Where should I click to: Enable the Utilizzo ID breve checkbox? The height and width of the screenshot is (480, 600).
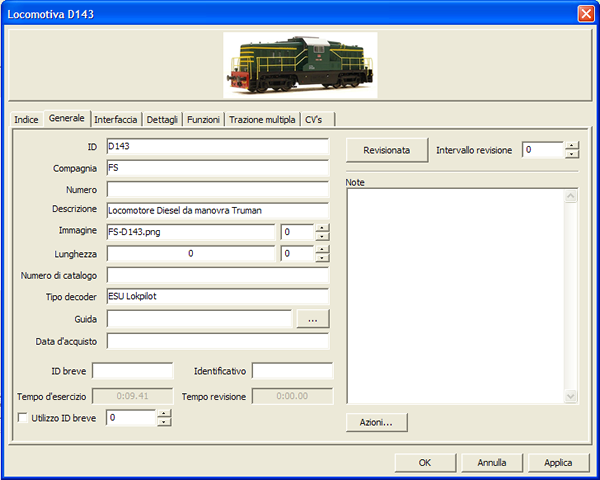(x=23, y=418)
